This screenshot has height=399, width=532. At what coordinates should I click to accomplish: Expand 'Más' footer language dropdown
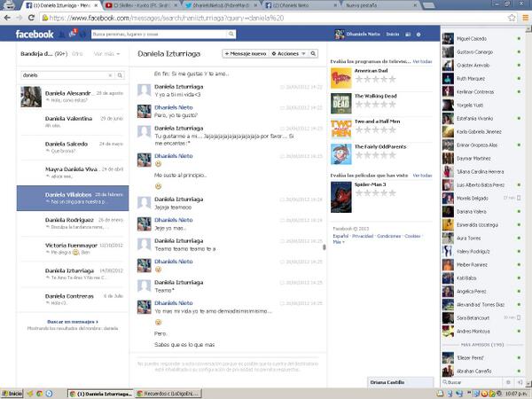click(339, 242)
